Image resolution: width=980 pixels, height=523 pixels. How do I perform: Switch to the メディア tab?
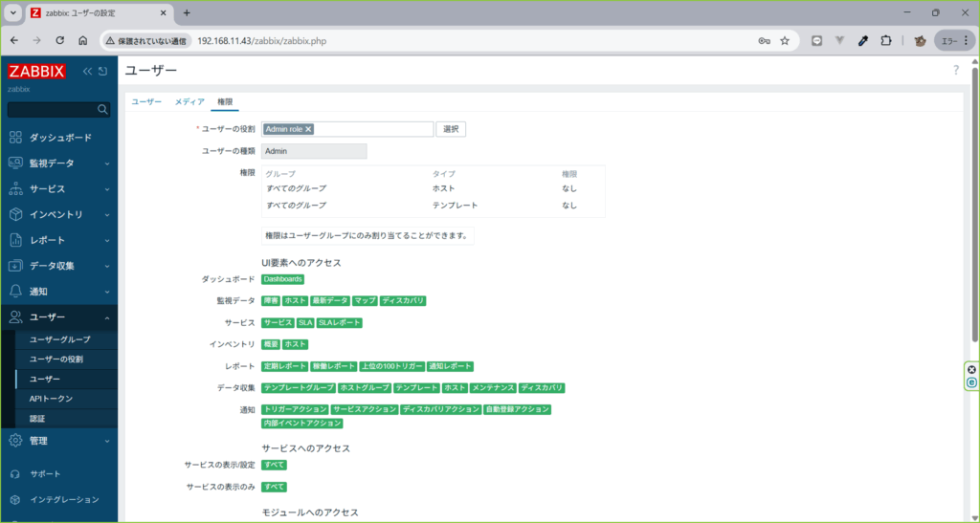(x=189, y=101)
